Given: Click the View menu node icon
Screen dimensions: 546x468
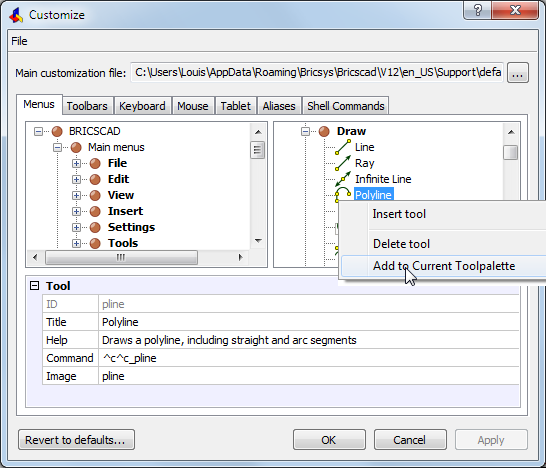Looking at the screenshot, I should point(95,195).
